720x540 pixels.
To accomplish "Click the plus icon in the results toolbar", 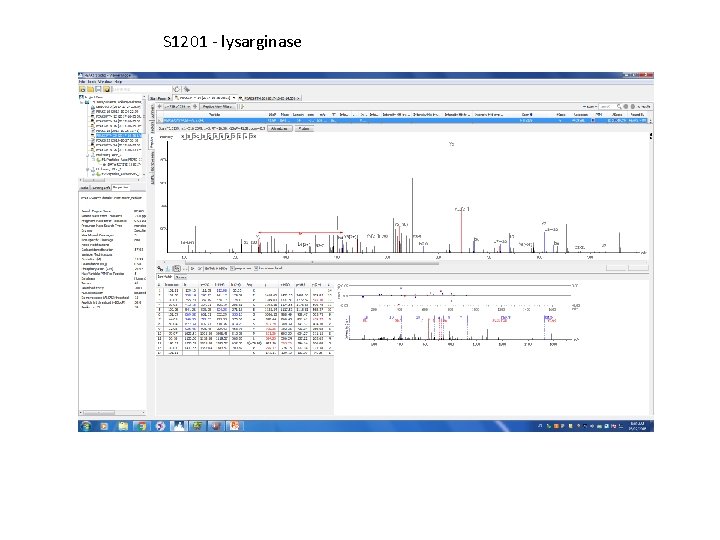I will coord(195,107).
